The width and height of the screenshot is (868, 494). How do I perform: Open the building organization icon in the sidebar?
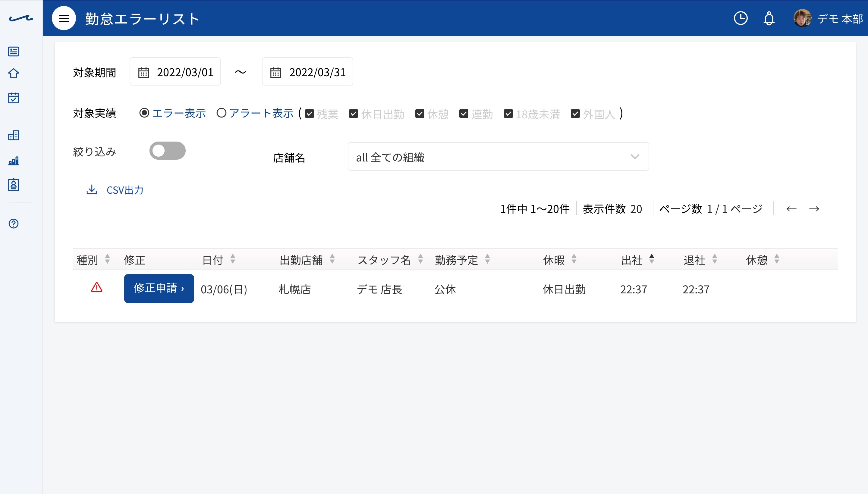[14, 135]
